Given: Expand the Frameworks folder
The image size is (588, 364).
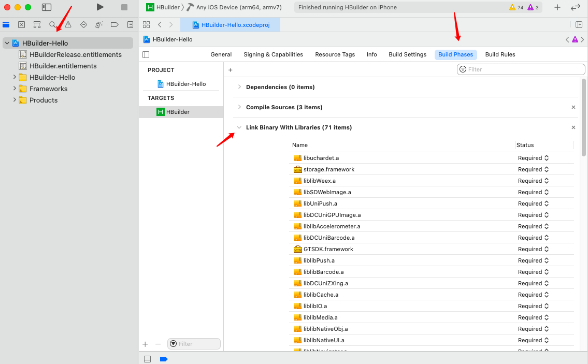Looking at the screenshot, I should (x=15, y=89).
